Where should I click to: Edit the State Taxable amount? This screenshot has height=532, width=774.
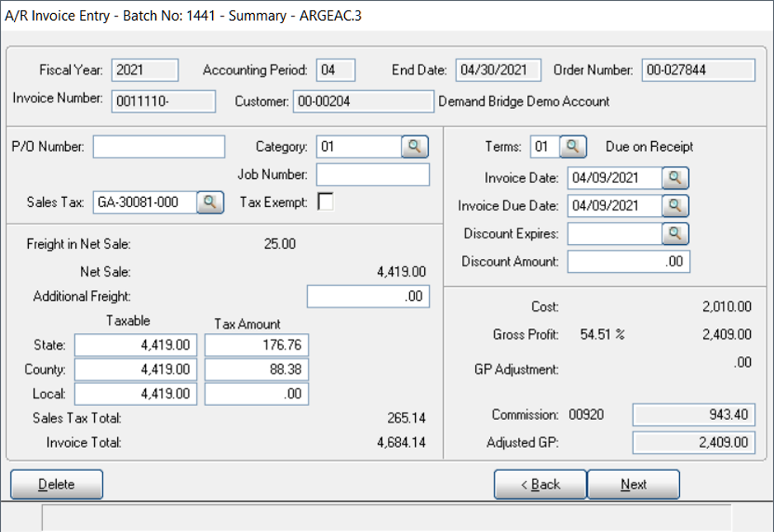(x=136, y=345)
